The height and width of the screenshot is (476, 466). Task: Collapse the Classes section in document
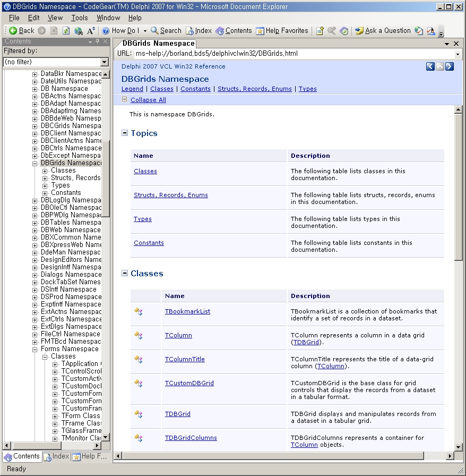[x=125, y=273]
